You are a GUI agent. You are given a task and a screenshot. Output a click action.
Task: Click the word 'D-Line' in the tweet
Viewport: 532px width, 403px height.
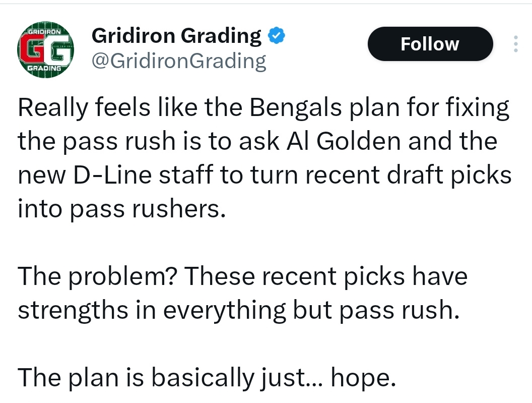pos(113,175)
